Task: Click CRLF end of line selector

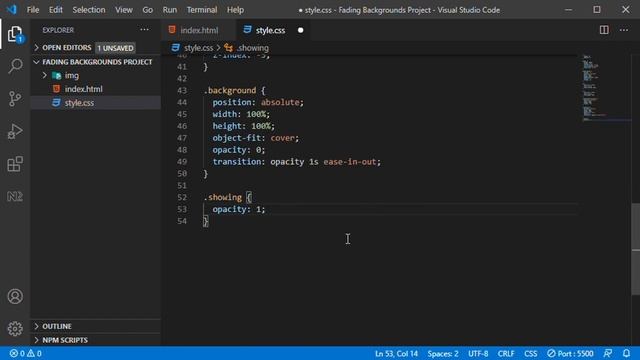Action: pyautogui.click(x=506, y=353)
